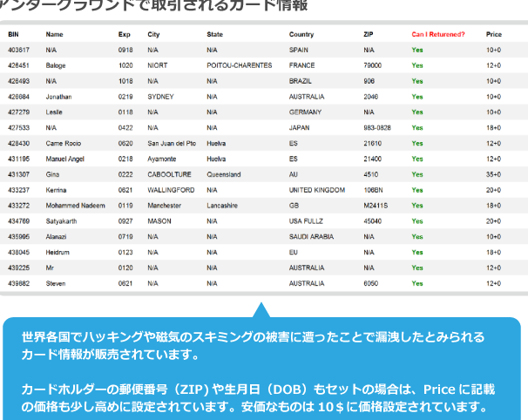Click the Name column header

tap(55, 35)
